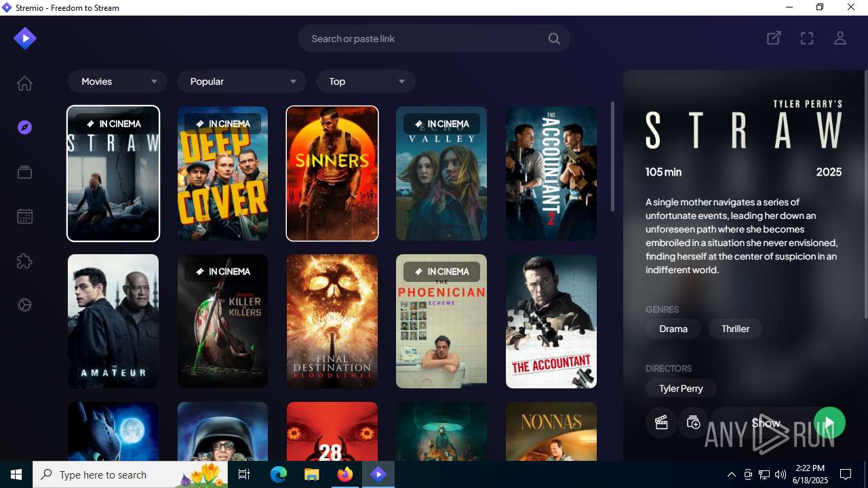
Task: Select the Straw movie poster
Action: pos(113,174)
